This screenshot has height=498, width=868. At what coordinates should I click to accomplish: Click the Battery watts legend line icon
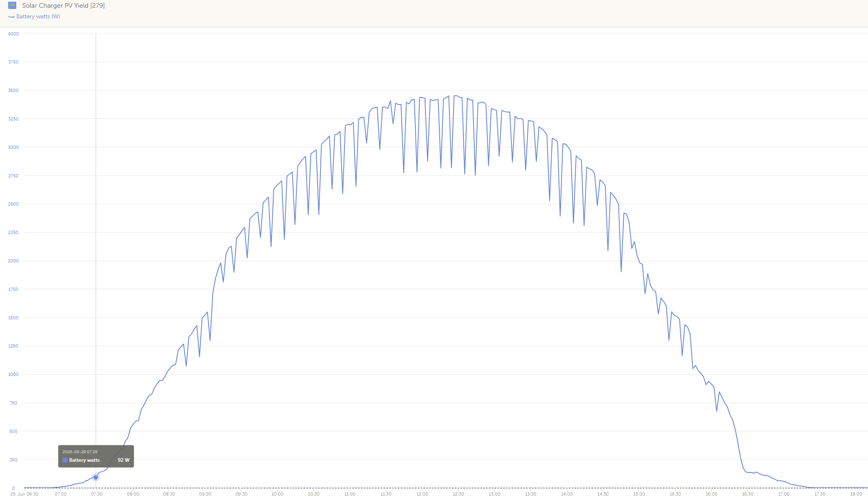[x=11, y=17]
